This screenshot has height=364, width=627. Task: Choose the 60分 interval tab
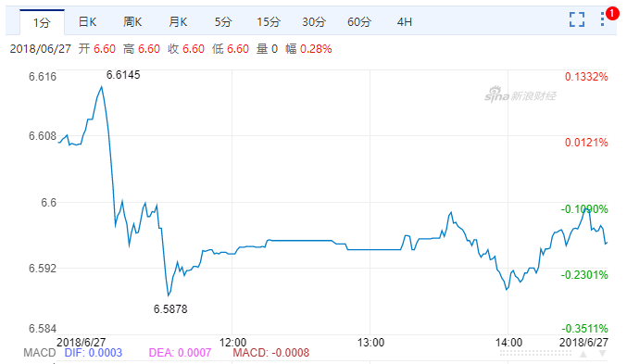coord(359,21)
